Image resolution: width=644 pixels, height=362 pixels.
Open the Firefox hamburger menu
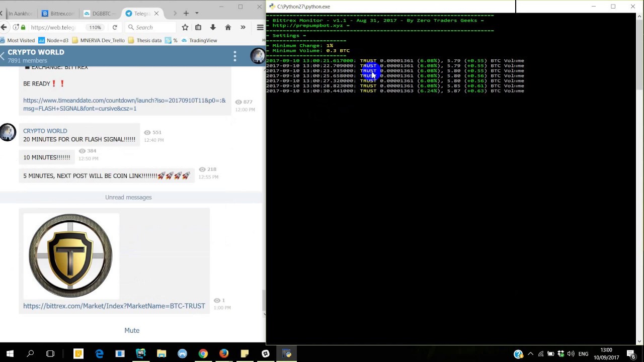pos(260,27)
